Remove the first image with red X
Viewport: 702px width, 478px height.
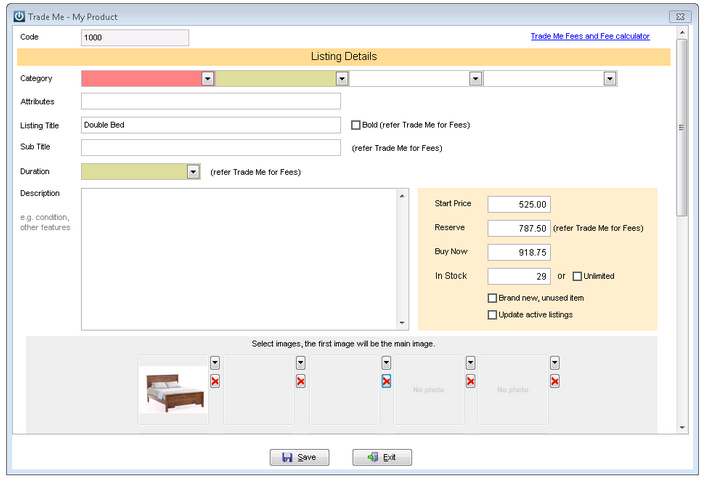pos(215,381)
